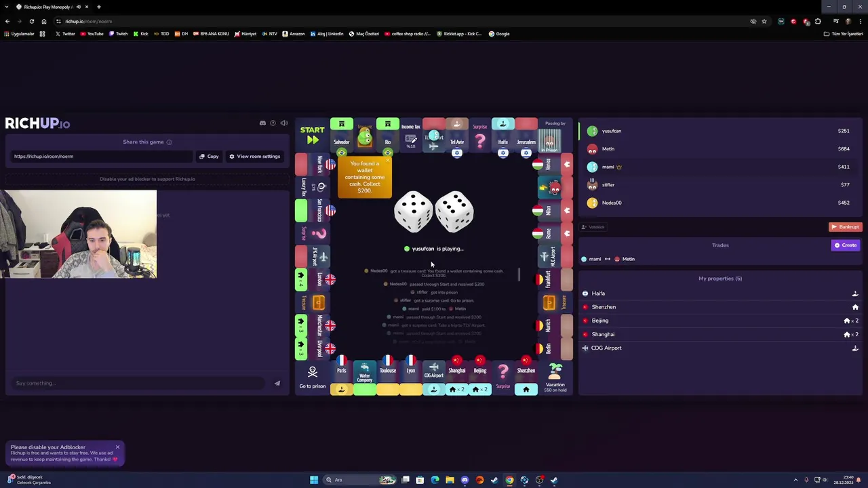This screenshot has width=868, height=488.
Task: Select the Luxury Tax tile
Action: [x=313, y=188]
